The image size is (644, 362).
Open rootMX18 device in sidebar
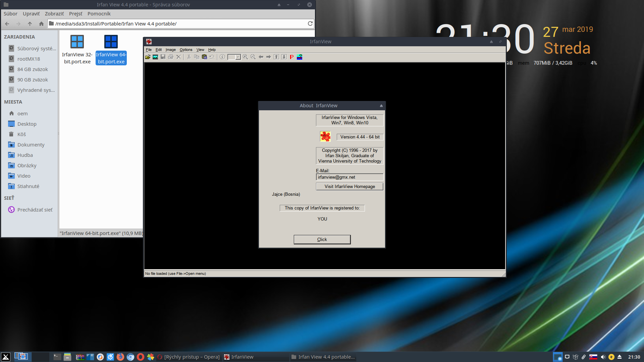[30, 59]
